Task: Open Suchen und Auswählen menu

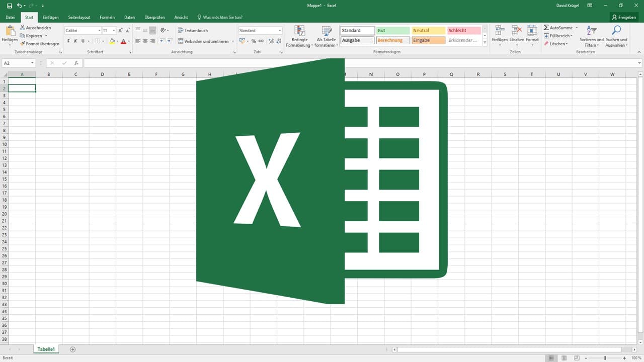Action: point(616,36)
